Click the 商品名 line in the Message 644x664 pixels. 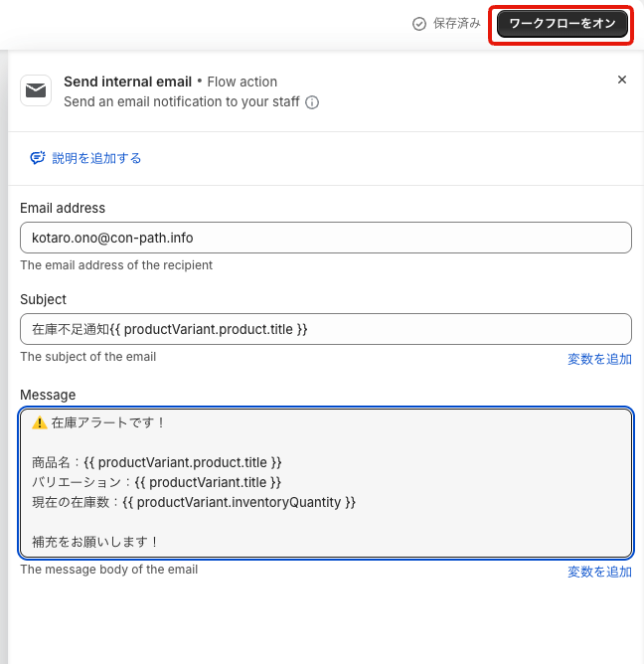[x=157, y=462]
